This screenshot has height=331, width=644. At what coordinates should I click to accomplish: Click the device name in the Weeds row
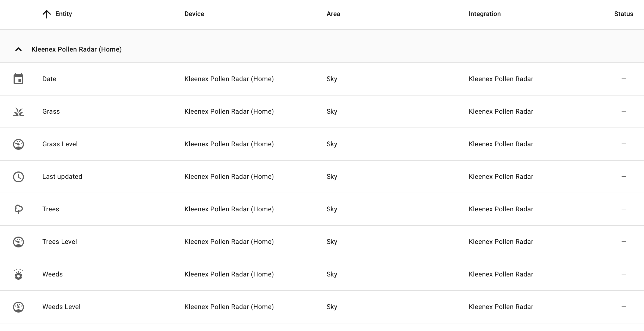coord(229,274)
